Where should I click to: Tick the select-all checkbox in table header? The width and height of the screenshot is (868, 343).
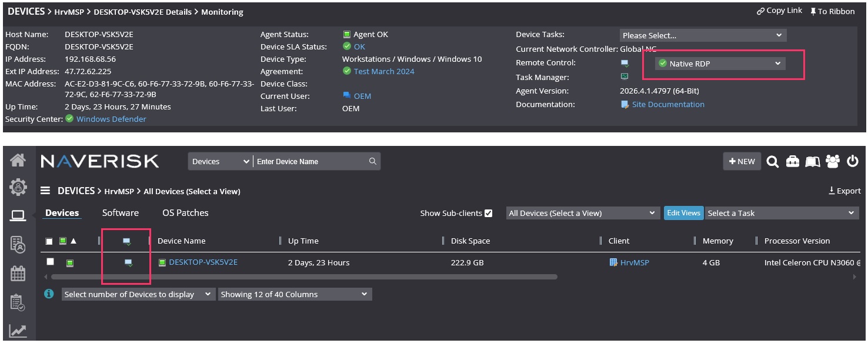coord(49,241)
